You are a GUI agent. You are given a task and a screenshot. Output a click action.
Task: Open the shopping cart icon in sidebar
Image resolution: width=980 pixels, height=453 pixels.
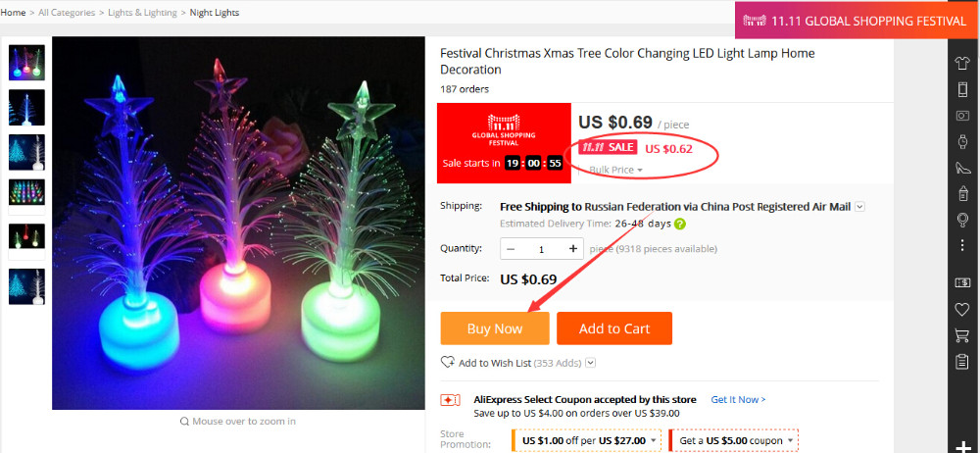click(962, 335)
